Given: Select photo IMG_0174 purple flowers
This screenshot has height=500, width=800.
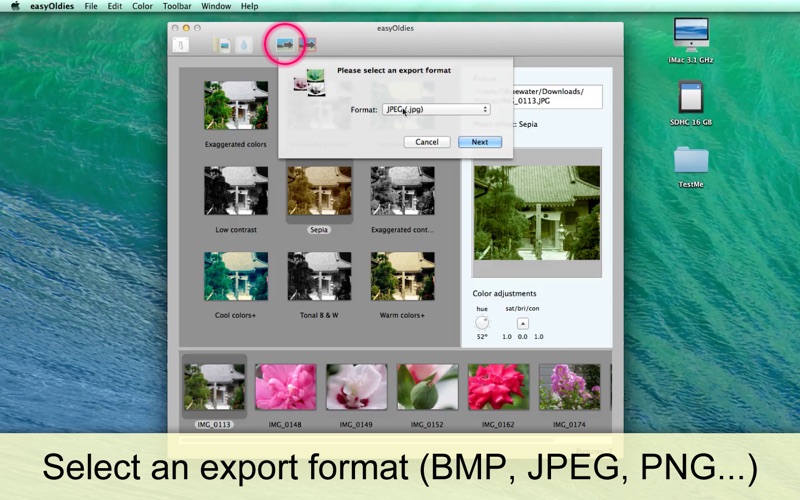Looking at the screenshot, I should [x=569, y=387].
